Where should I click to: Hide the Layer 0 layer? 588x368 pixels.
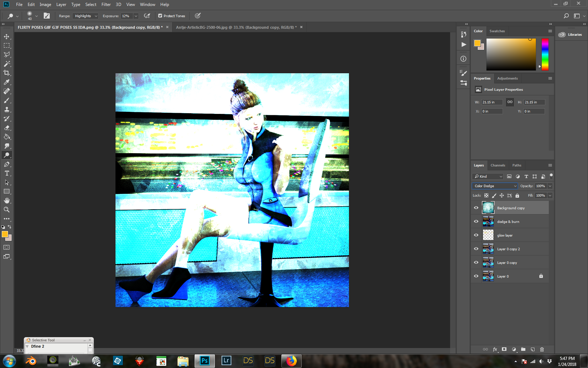(x=476, y=276)
